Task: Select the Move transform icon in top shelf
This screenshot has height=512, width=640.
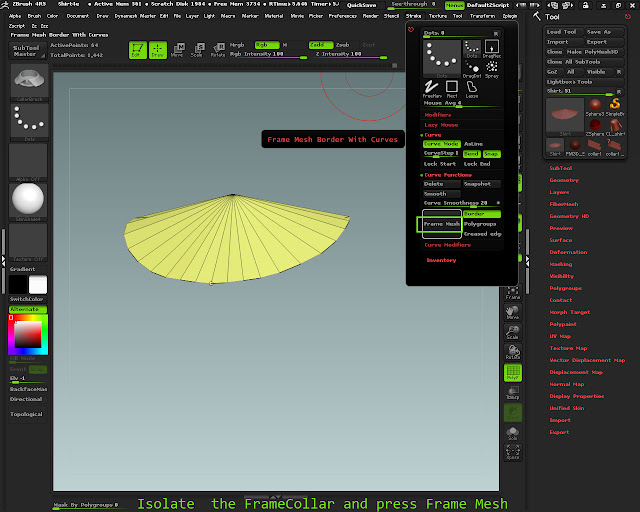Action: click(x=178, y=50)
